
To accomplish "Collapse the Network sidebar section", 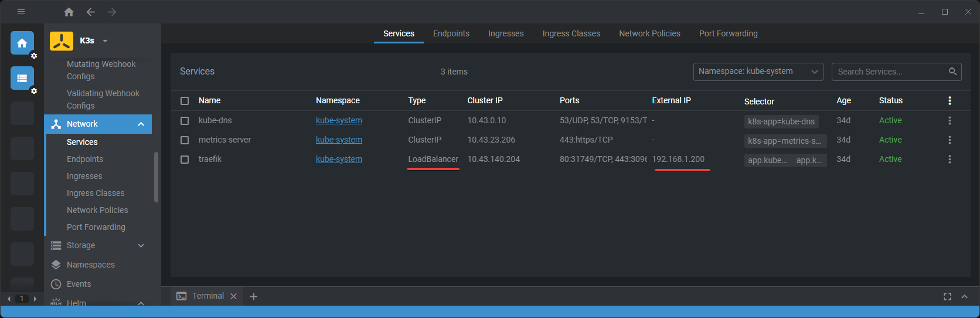I will (x=141, y=124).
